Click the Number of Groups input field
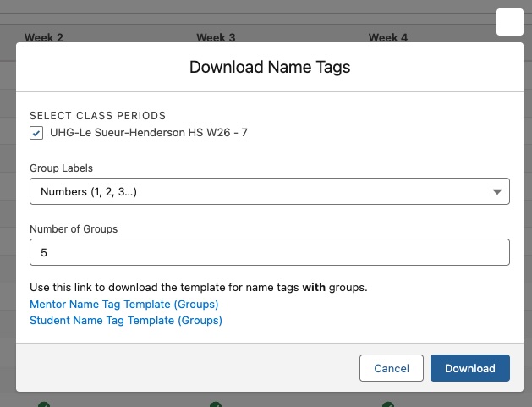Image resolution: width=532 pixels, height=407 pixels. pyautogui.click(x=270, y=252)
